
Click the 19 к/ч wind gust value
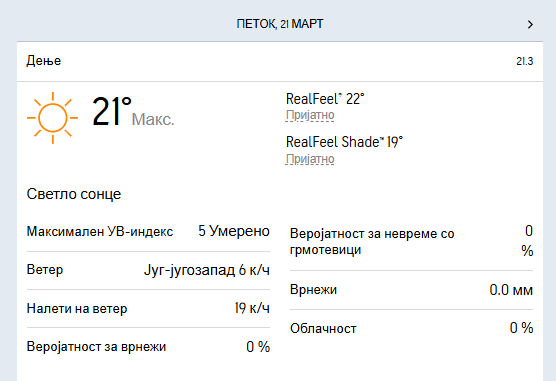click(252, 308)
